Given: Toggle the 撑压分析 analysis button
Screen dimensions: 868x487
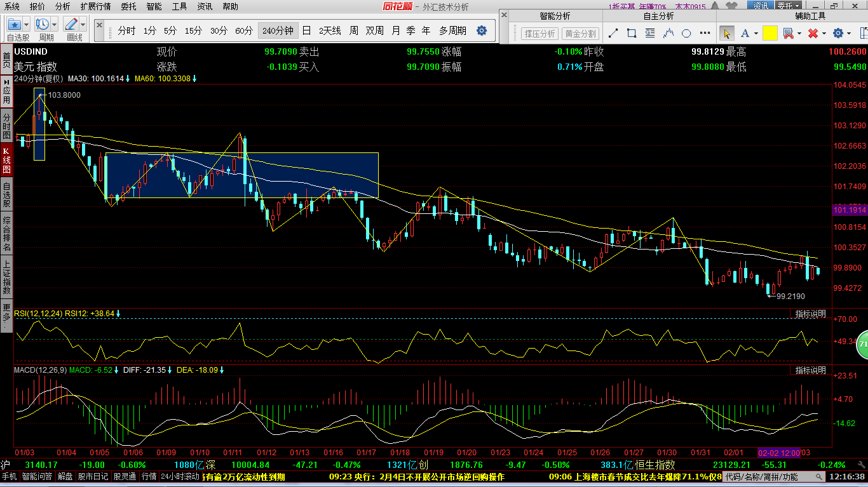Looking at the screenshot, I should (x=539, y=34).
